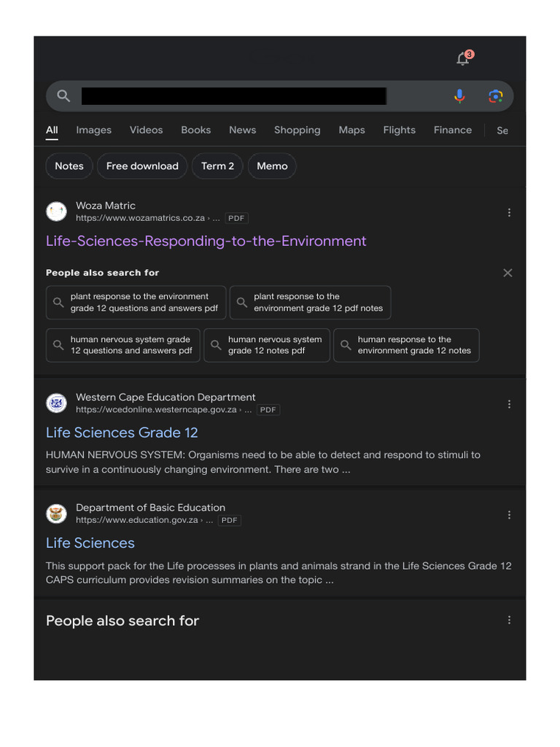Apply the Term 2 filter chip

click(x=217, y=166)
